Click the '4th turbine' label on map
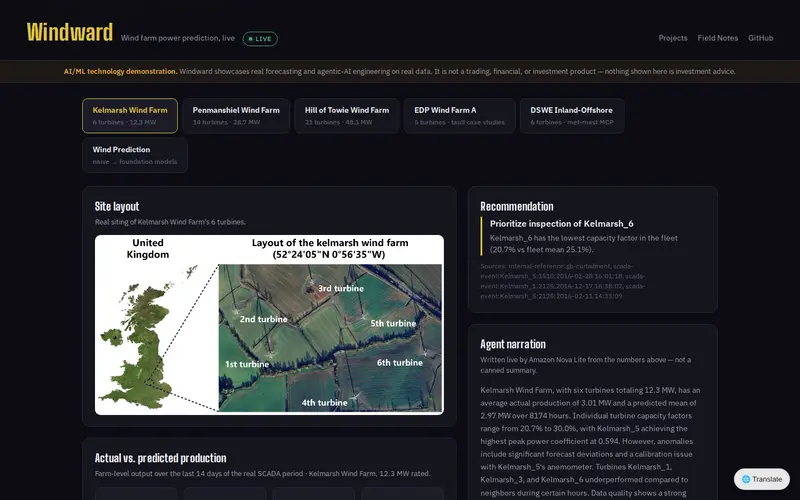This screenshot has width=800, height=500. (x=324, y=403)
